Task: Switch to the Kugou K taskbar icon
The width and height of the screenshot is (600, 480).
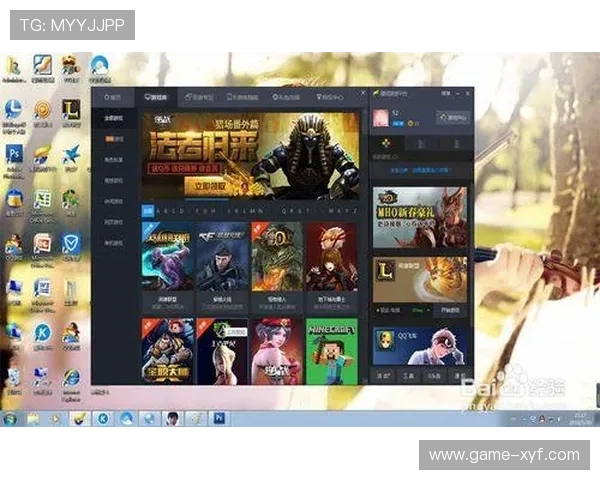Action: (103, 419)
